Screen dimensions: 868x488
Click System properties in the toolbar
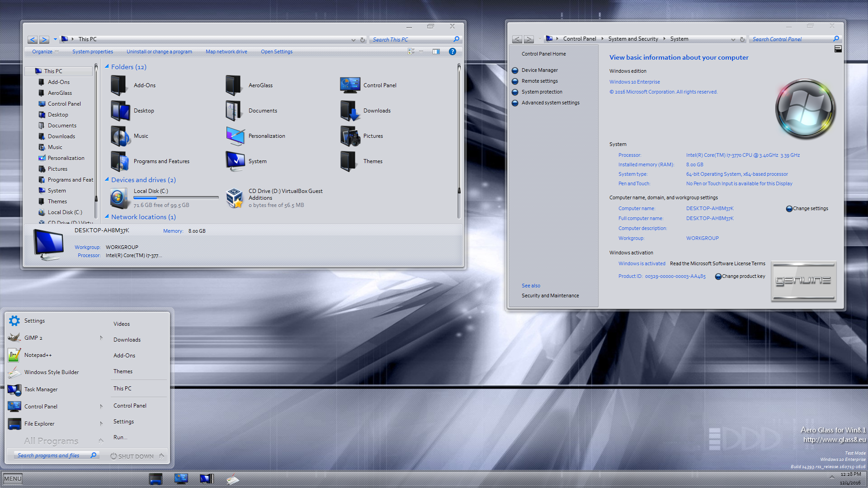click(93, 52)
